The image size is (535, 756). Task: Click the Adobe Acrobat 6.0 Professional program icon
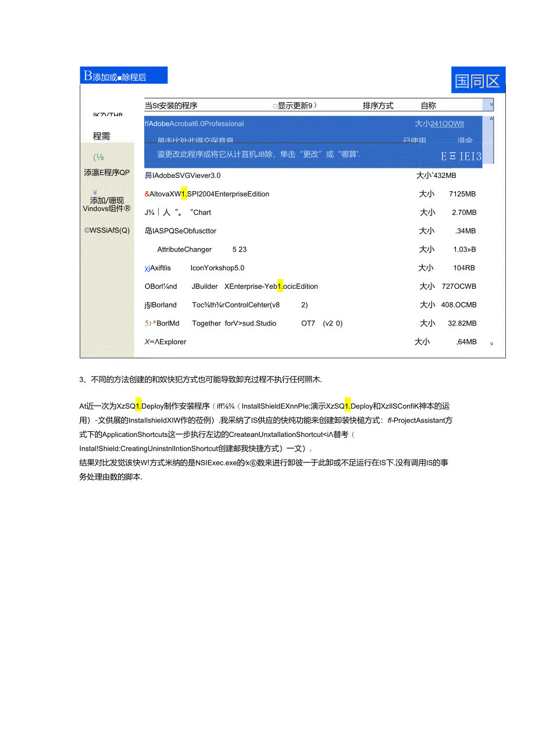(x=147, y=123)
